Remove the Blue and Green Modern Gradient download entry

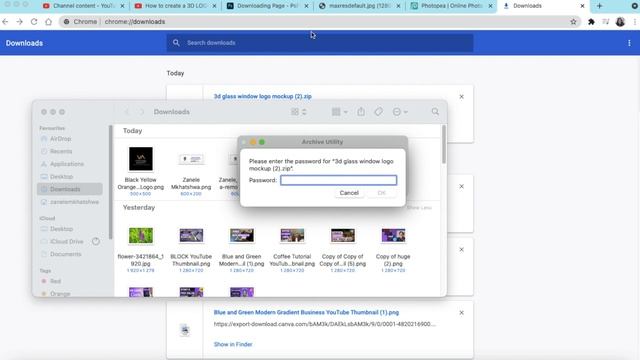(x=461, y=313)
